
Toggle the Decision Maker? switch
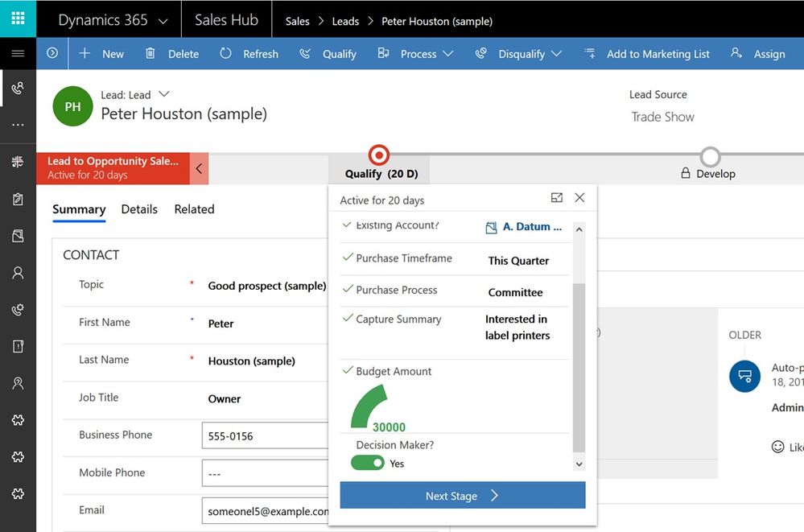[368, 464]
